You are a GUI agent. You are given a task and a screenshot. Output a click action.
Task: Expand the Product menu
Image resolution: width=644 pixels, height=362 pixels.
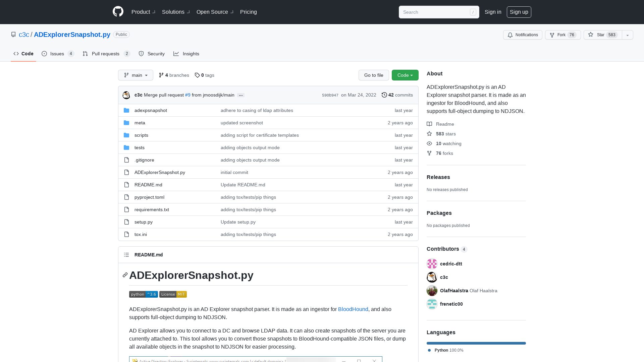point(144,12)
